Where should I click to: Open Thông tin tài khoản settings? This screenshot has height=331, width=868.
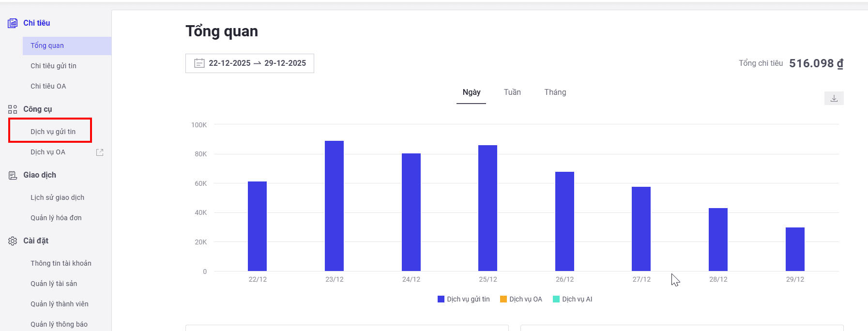[x=61, y=263]
